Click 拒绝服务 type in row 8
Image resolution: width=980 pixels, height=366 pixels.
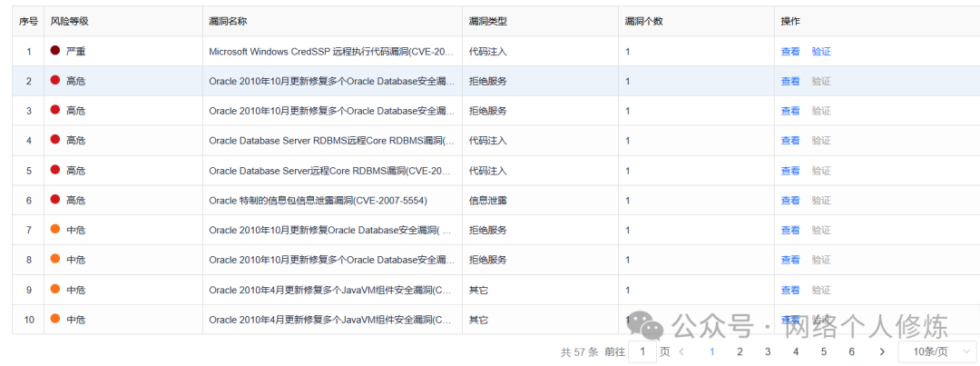pos(487,260)
